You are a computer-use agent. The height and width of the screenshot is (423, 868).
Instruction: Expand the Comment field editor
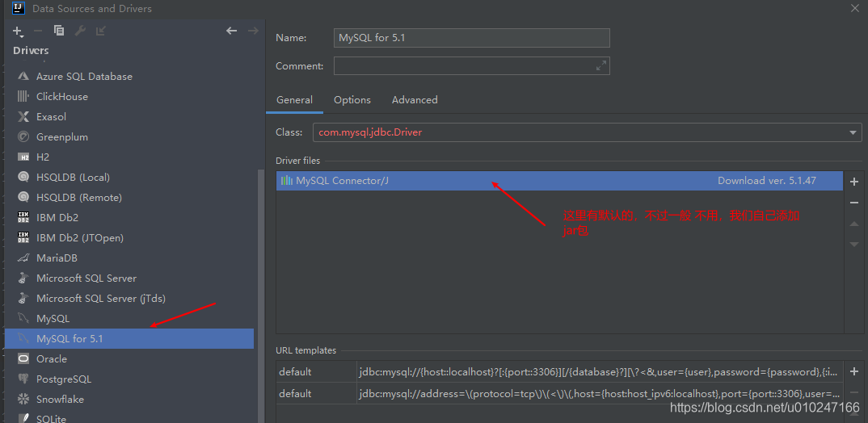click(600, 66)
